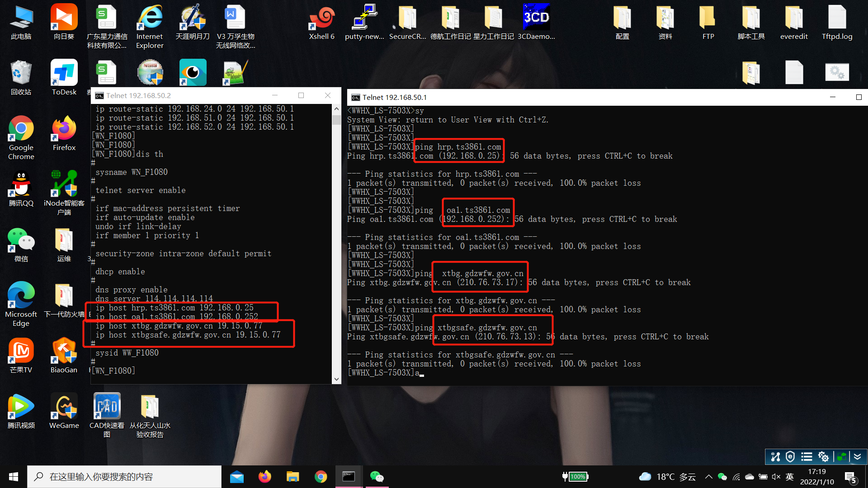Open the list icon in floating toolbar
The width and height of the screenshot is (868, 488).
(807, 457)
